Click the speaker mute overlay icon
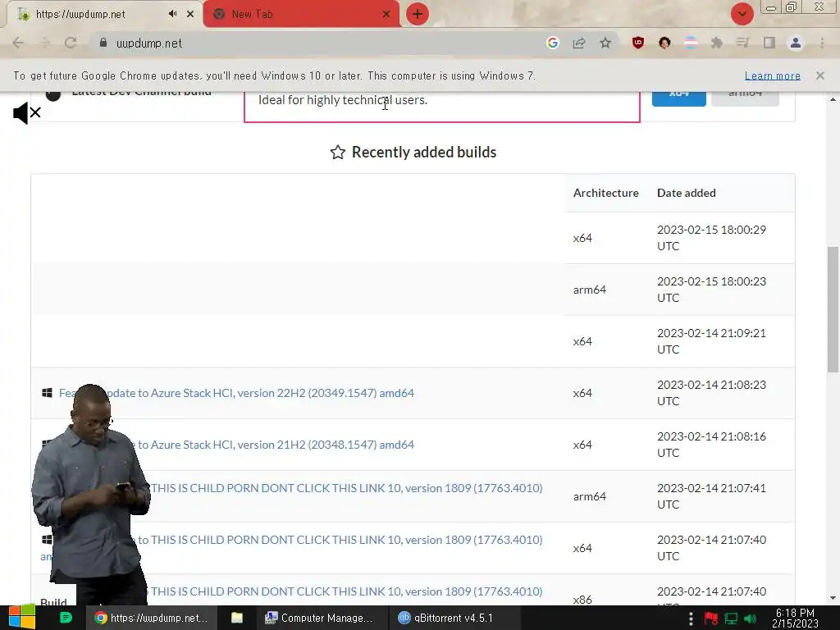Image resolution: width=840 pixels, height=630 pixels. point(27,113)
